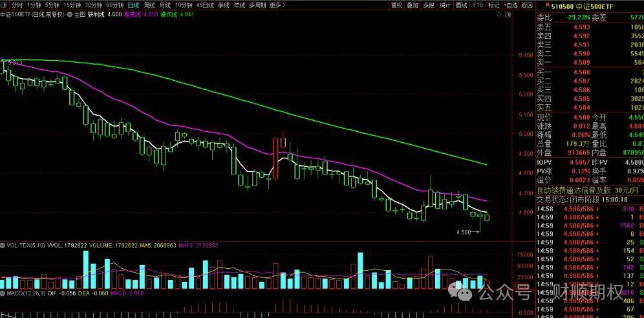Select the 45日线 period tab
Screen dimensions: 644x318
pos(205,5)
